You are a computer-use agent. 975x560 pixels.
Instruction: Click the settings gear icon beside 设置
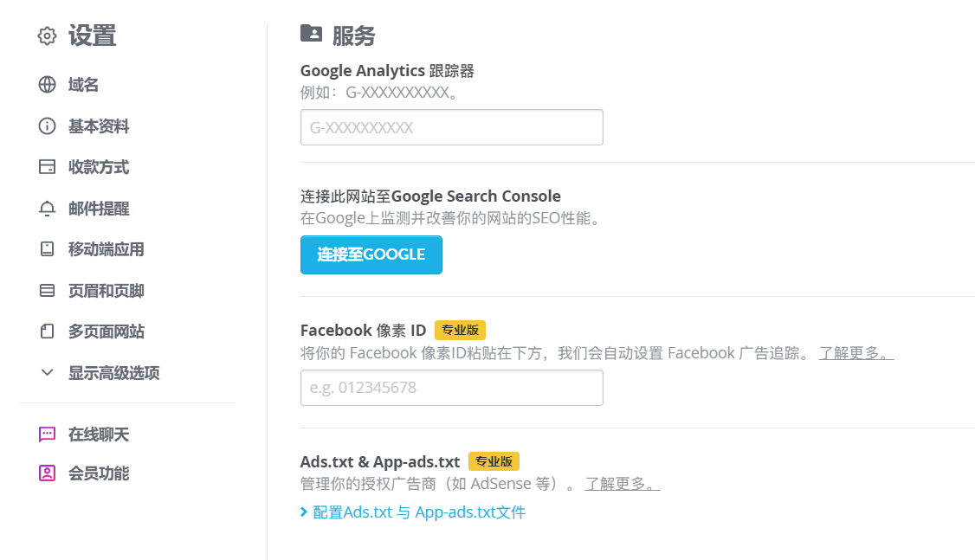pos(47,36)
